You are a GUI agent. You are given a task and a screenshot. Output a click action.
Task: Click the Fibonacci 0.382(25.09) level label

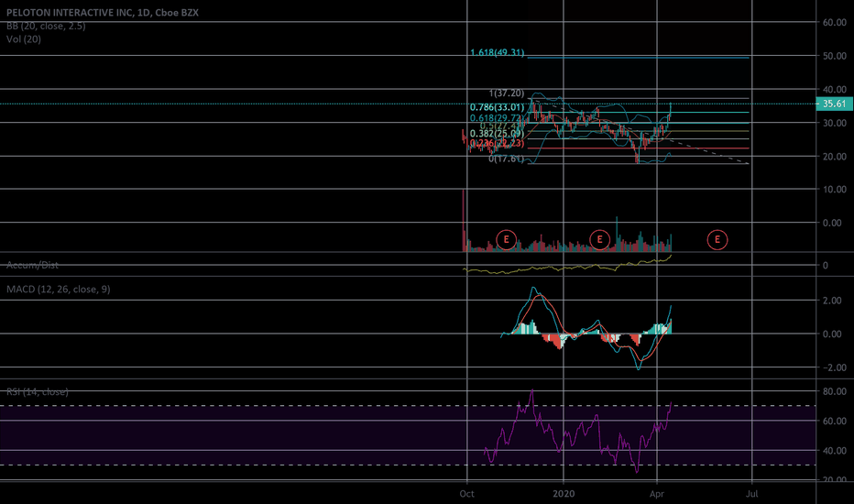(x=498, y=134)
